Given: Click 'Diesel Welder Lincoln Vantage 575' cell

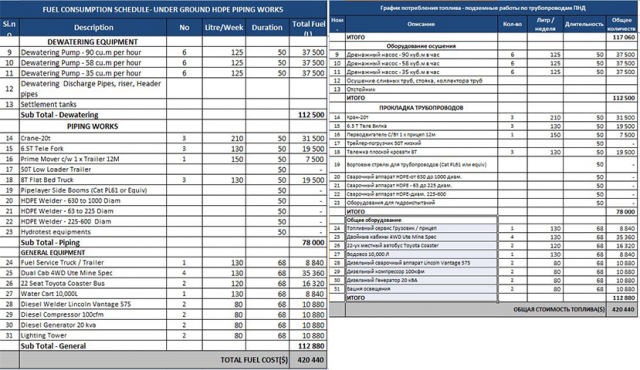Looking at the screenshot, I should (93, 304).
